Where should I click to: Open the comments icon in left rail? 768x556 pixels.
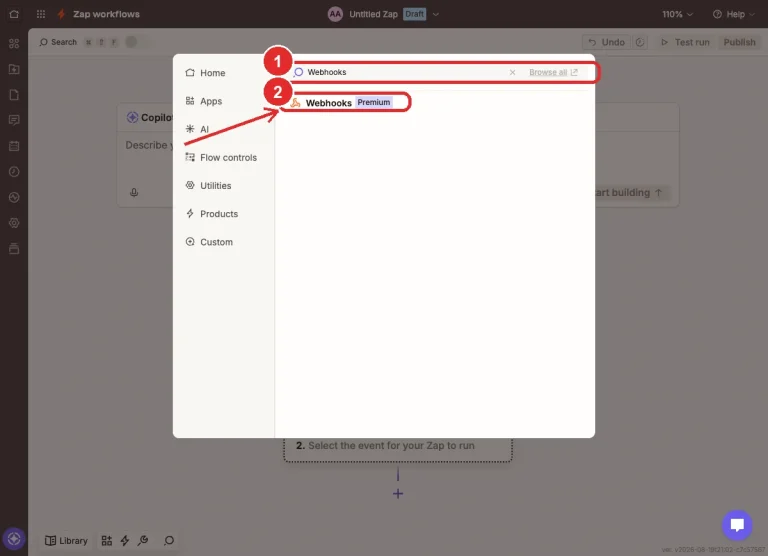click(x=14, y=120)
